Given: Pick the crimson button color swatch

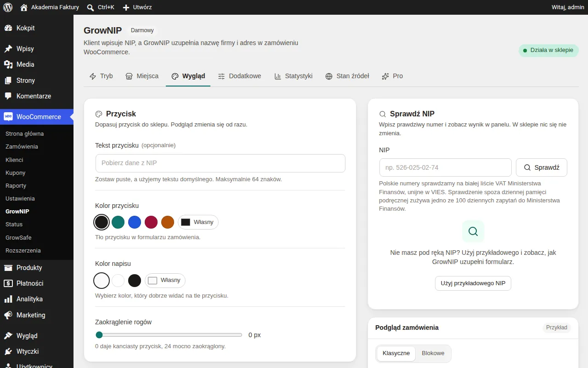Looking at the screenshot, I should [151, 222].
